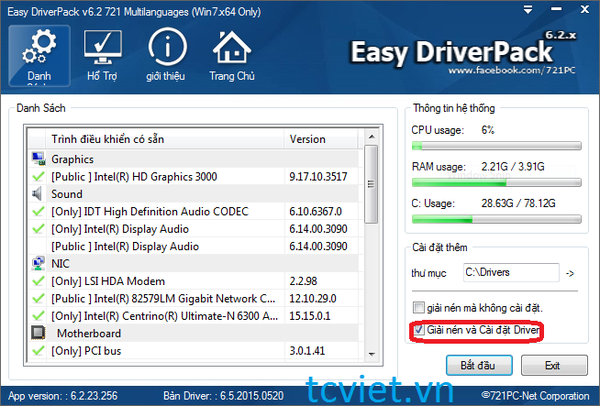Click version cell 15.15.0.1
Image resolution: width=600 pixels, height=406 pixels.
click(x=310, y=316)
